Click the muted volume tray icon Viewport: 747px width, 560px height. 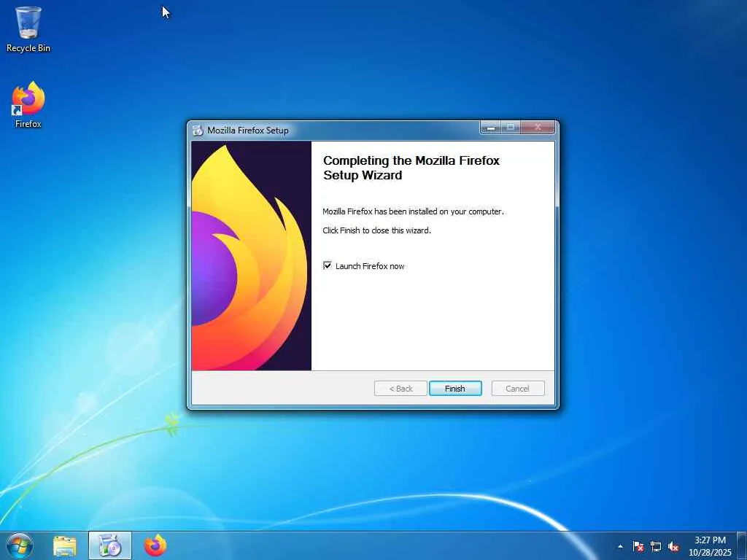[673, 546]
